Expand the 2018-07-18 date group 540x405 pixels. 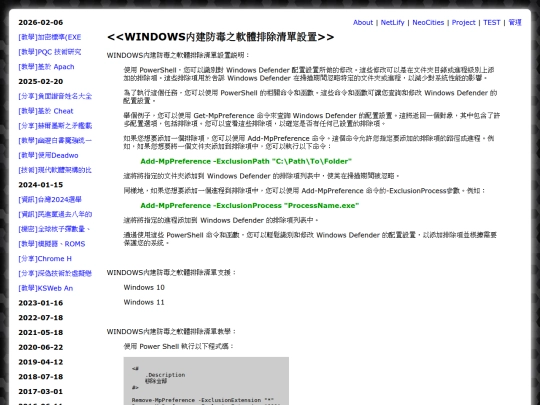tap(41, 377)
